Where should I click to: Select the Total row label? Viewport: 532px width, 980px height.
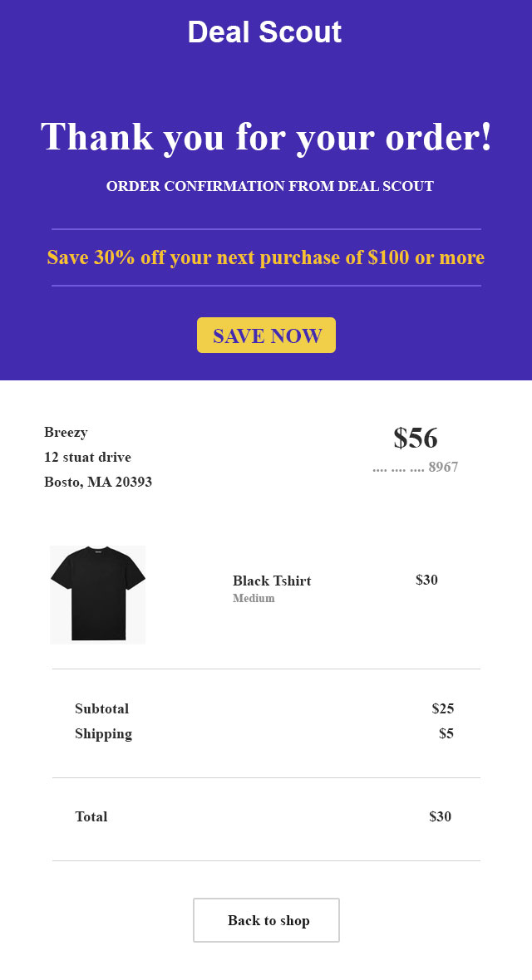[x=91, y=816]
